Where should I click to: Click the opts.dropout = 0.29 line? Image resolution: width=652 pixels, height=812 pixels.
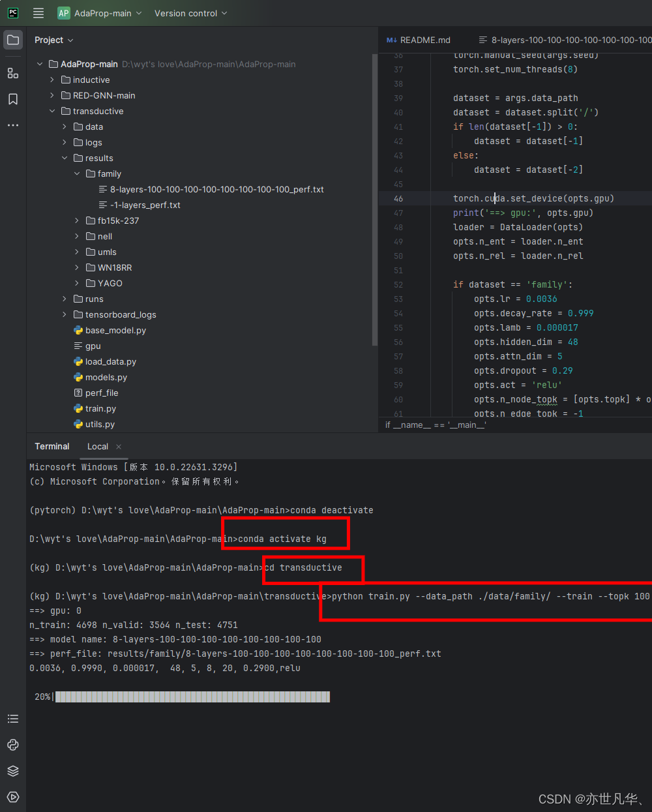point(523,370)
